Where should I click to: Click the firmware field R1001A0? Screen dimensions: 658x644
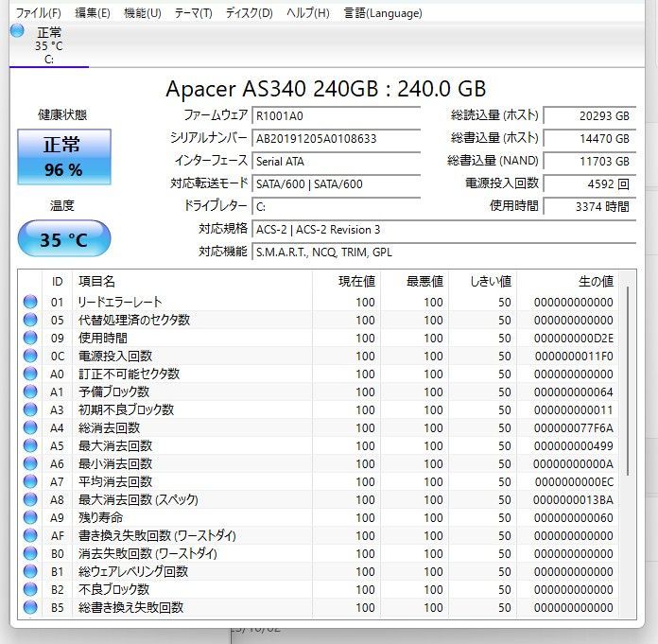(337, 116)
